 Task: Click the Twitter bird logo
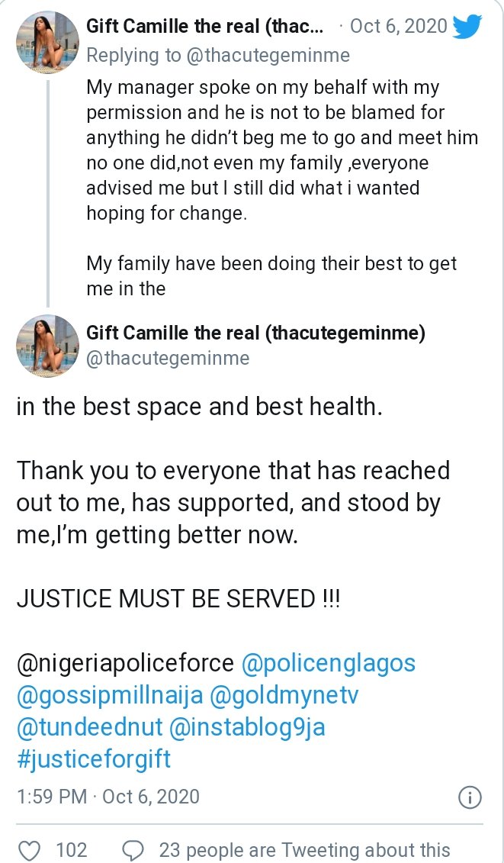tap(467, 27)
